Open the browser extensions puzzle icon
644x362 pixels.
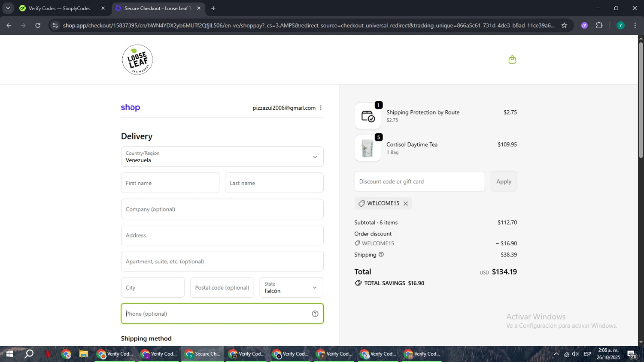[x=599, y=25]
